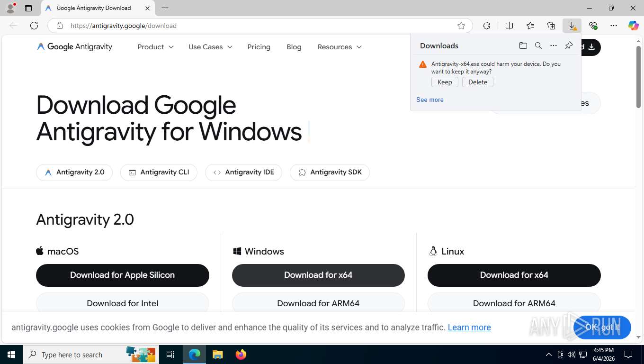Image resolution: width=644 pixels, height=364 pixels.
Task: Search downloads with magnifier icon
Action: [x=538, y=45]
